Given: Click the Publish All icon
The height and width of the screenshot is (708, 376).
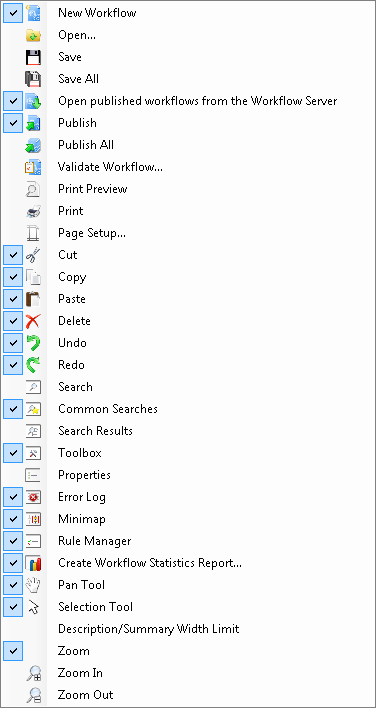Looking at the screenshot, I should 33,145.
